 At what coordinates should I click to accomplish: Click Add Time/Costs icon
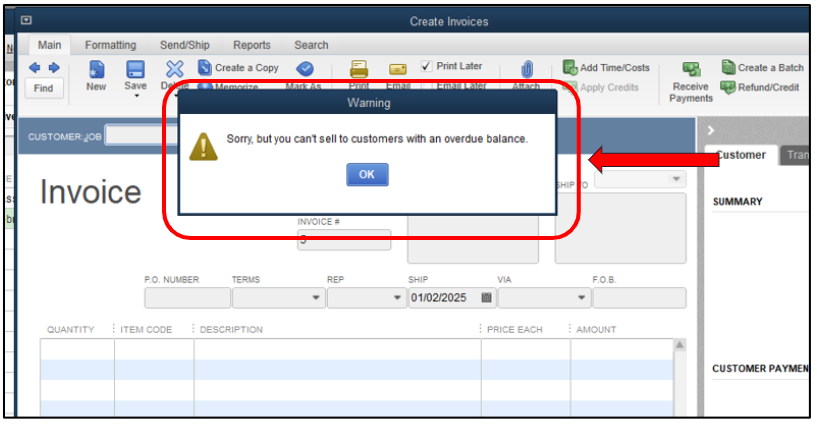[x=570, y=67]
